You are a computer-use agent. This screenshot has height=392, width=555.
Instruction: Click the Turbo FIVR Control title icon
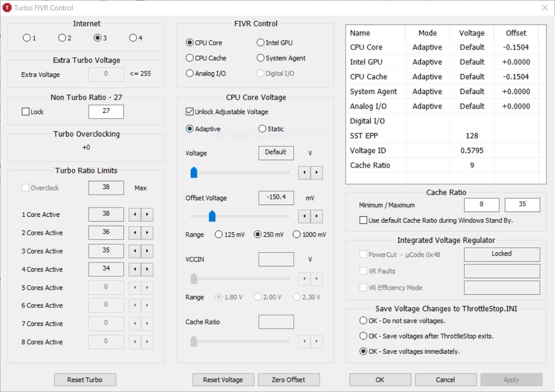tap(7, 8)
